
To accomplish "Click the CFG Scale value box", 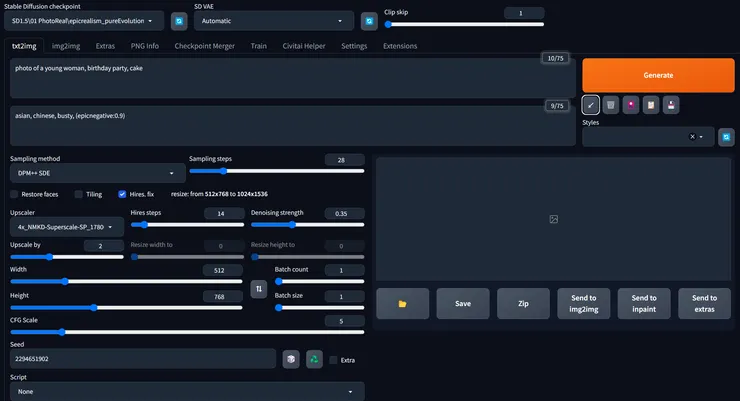I will tap(345, 321).
